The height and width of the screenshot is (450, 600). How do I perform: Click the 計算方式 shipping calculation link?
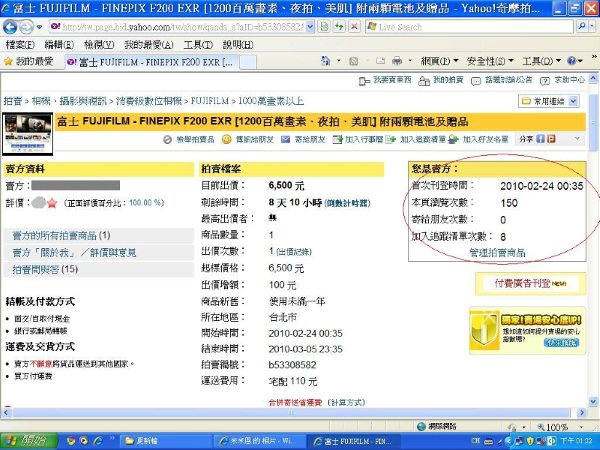click(x=347, y=403)
